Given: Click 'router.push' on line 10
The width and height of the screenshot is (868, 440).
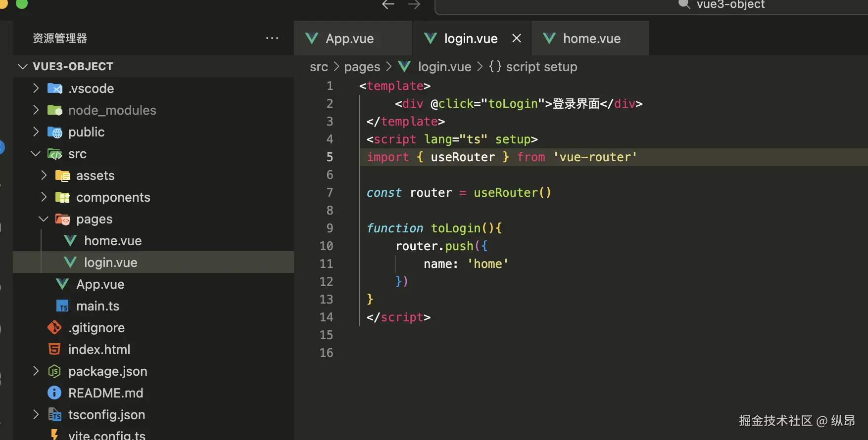Looking at the screenshot, I should (x=434, y=246).
